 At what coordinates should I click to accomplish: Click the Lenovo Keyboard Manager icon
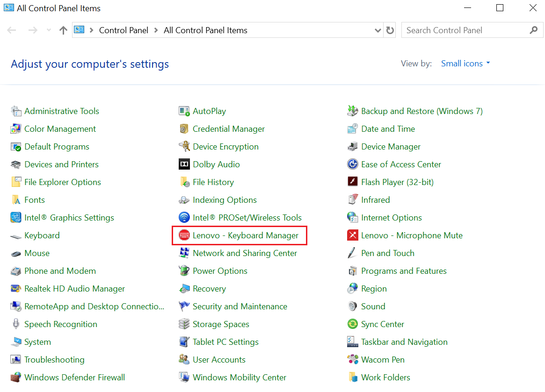[184, 235]
